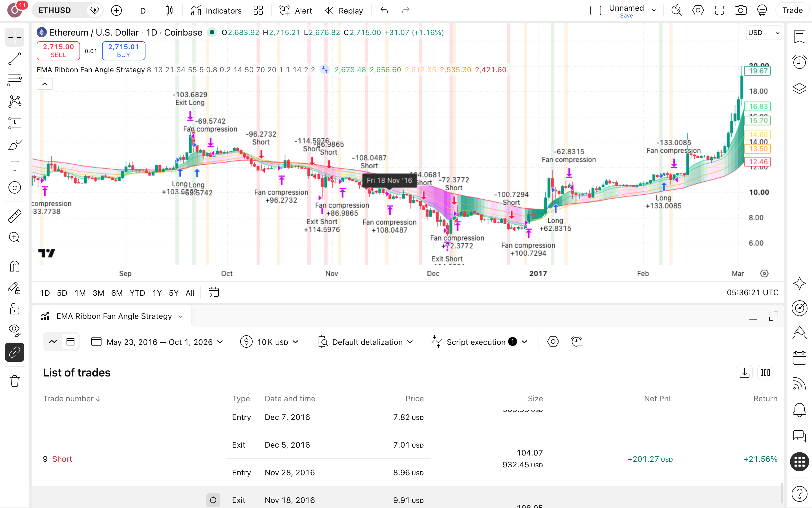Viewport: 812px width, 508px height.
Task: Activate the zoom in tool
Action: (14, 238)
